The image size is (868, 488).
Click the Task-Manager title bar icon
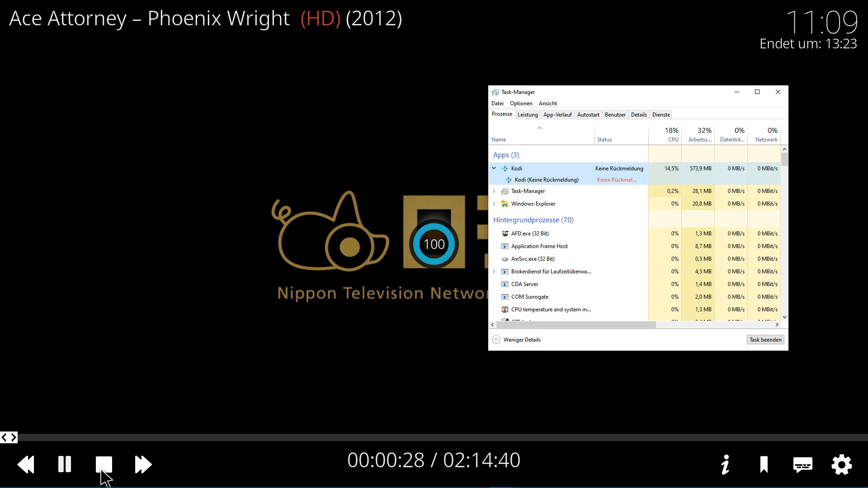pyautogui.click(x=495, y=92)
